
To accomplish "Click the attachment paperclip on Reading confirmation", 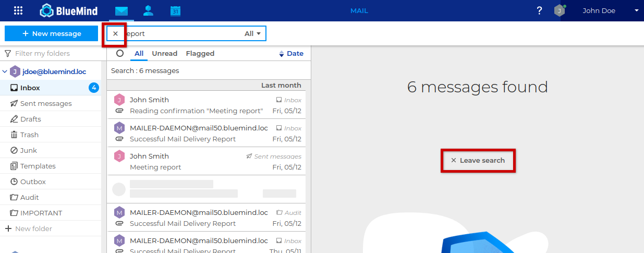I will [119, 111].
